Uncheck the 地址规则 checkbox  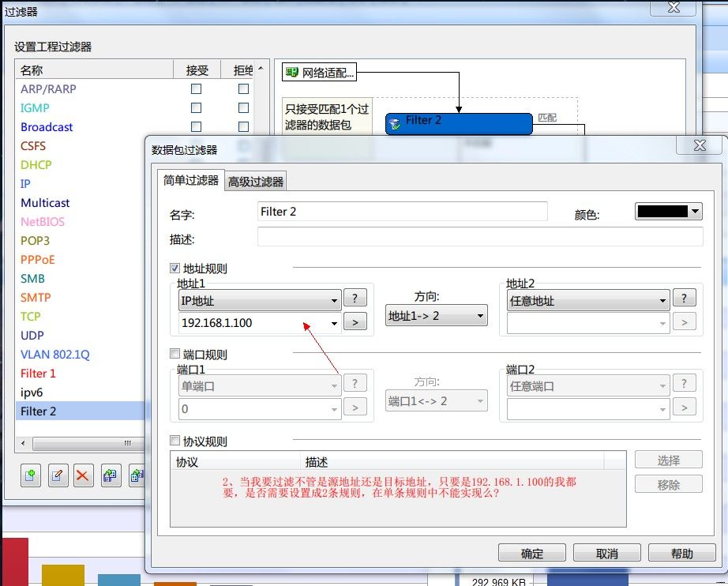click(x=175, y=269)
